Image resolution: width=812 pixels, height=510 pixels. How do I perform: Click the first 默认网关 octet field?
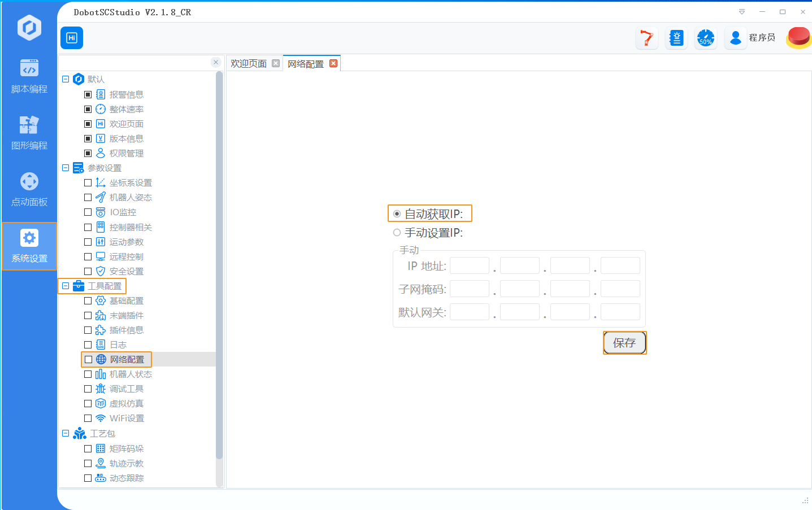pos(470,312)
